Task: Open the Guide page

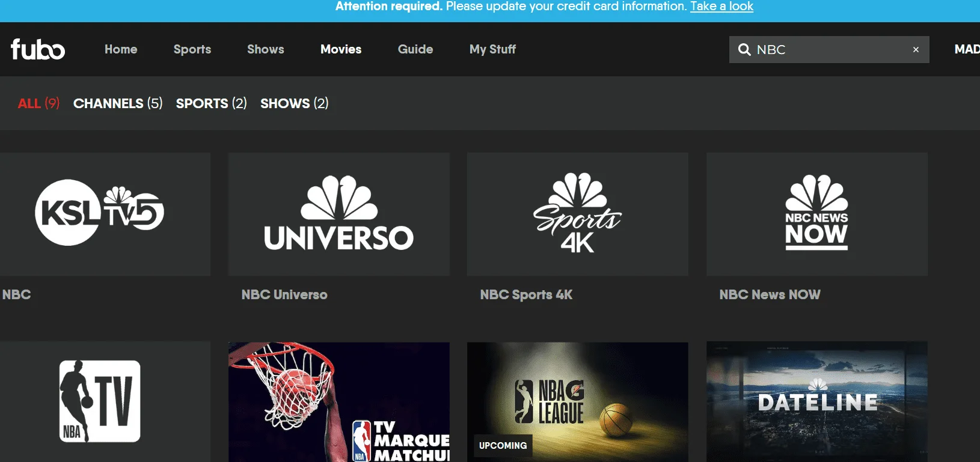Action: tap(415, 49)
